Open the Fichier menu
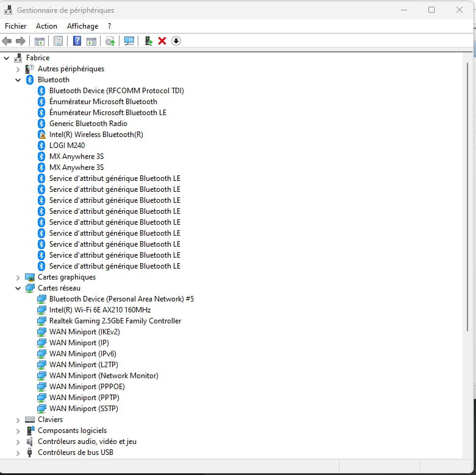The width and height of the screenshot is (476, 475). click(15, 26)
